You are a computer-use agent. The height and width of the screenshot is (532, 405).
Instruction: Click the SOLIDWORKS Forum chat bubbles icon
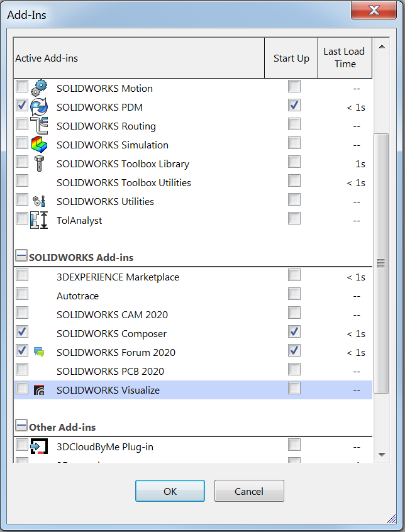tap(39, 352)
